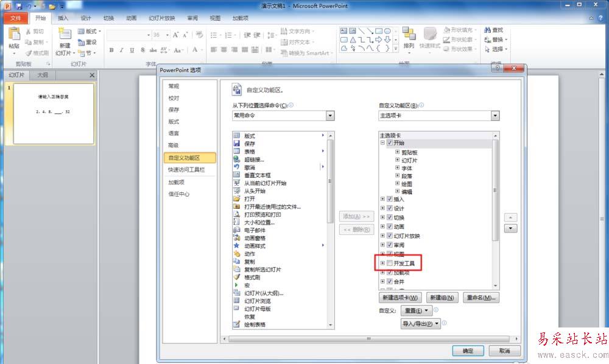Screen dimensions: 609x364
Task: Expand the 绘图 group node
Action: [x=397, y=183]
